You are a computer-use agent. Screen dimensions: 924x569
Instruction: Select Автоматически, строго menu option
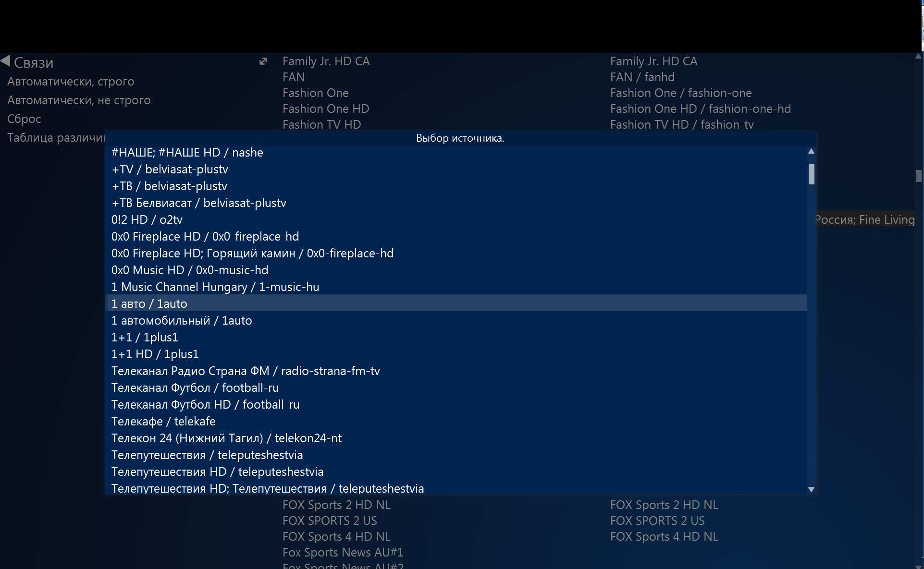pyautogui.click(x=71, y=82)
